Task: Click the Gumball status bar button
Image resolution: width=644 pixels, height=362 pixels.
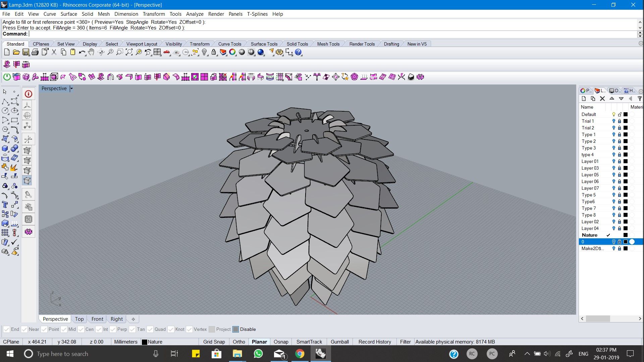Action: (340, 342)
